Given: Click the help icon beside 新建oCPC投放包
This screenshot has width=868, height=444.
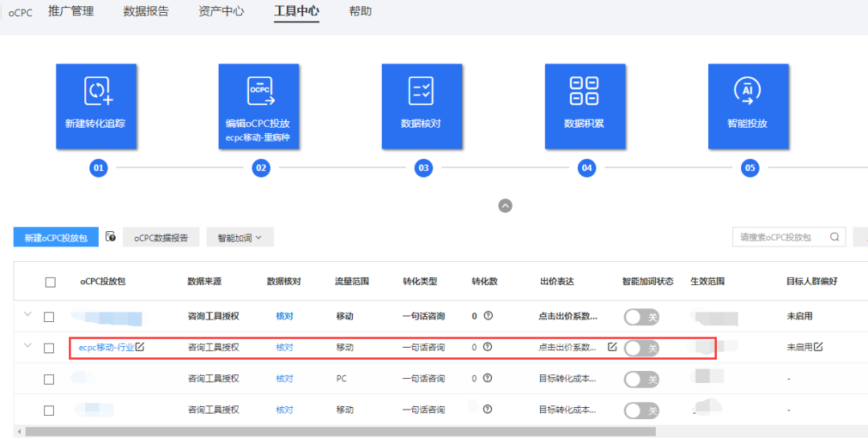Looking at the screenshot, I should click(111, 237).
